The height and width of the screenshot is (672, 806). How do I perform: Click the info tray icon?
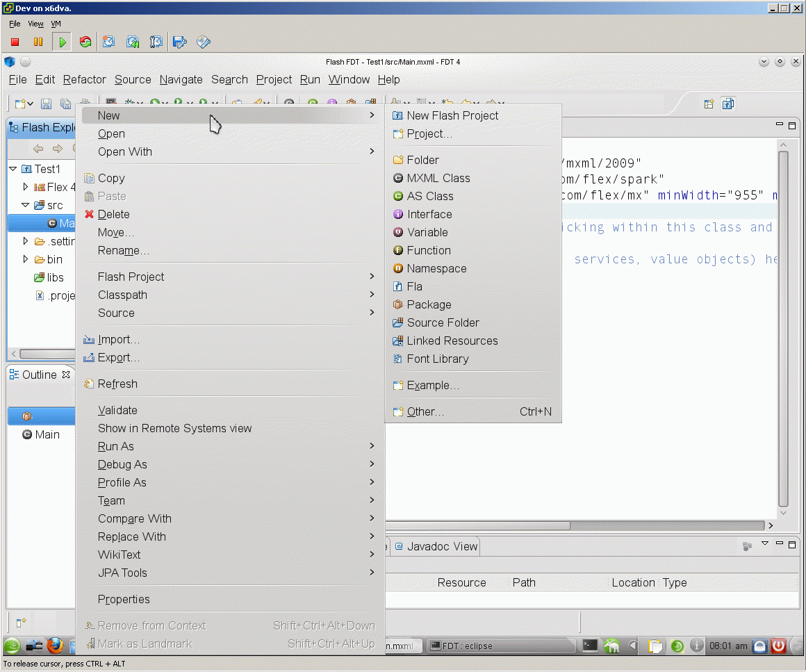(x=696, y=646)
